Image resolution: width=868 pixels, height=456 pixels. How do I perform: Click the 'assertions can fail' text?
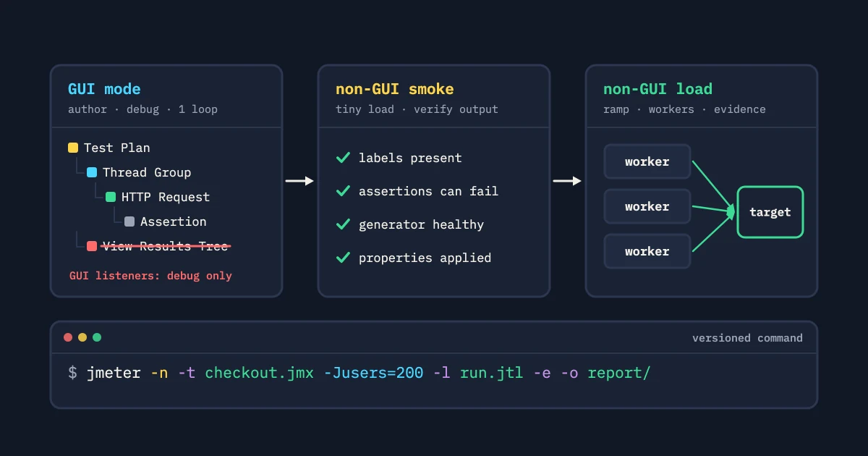tap(428, 191)
